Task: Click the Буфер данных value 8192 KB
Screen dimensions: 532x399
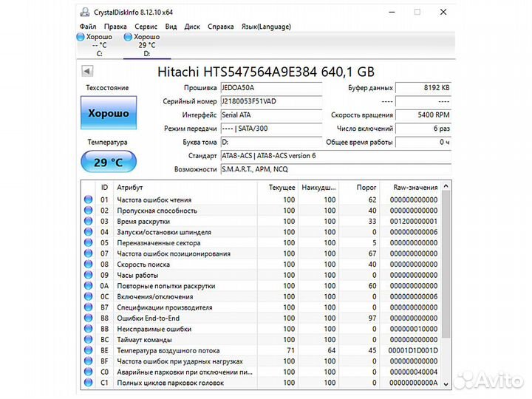Action: 423,87
